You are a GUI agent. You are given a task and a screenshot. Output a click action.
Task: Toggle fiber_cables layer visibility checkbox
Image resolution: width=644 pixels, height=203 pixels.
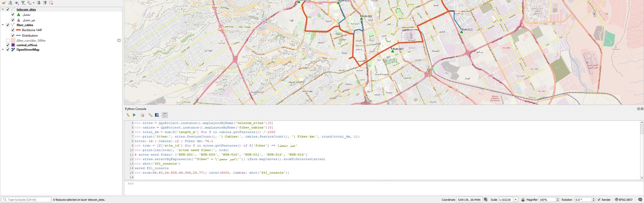point(8,25)
